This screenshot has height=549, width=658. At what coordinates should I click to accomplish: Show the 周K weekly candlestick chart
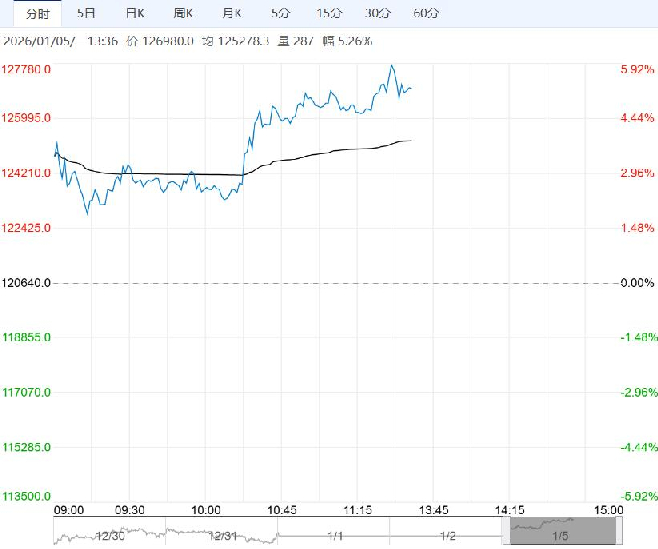[x=183, y=14]
